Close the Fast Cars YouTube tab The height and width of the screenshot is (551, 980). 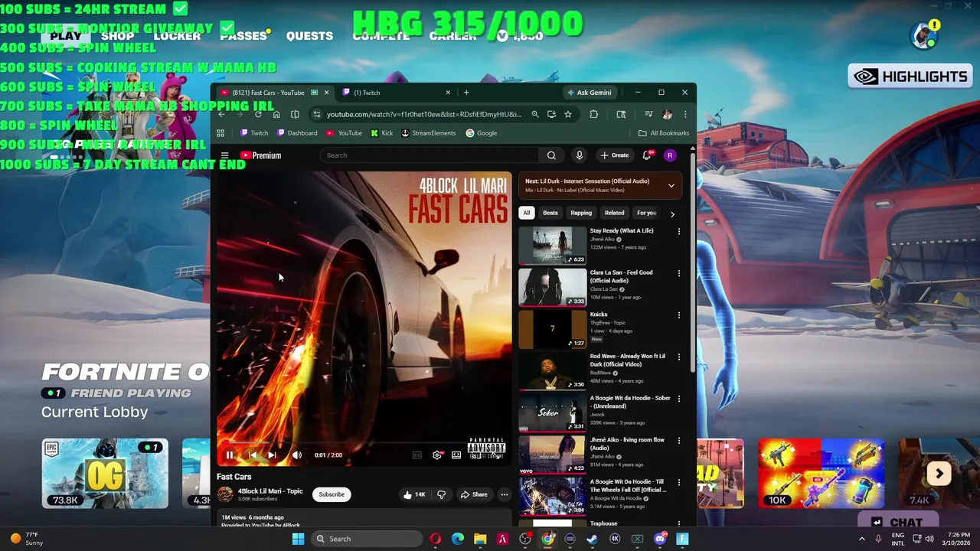click(326, 93)
